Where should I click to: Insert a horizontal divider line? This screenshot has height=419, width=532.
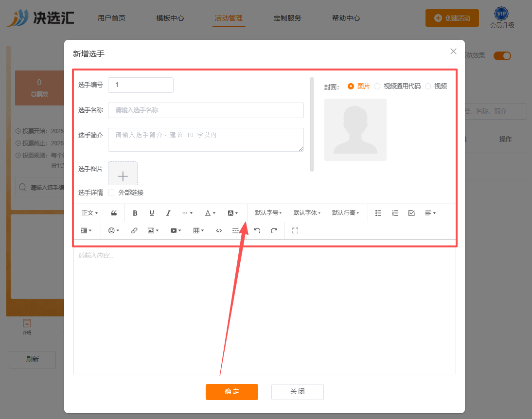(x=235, y=231)
